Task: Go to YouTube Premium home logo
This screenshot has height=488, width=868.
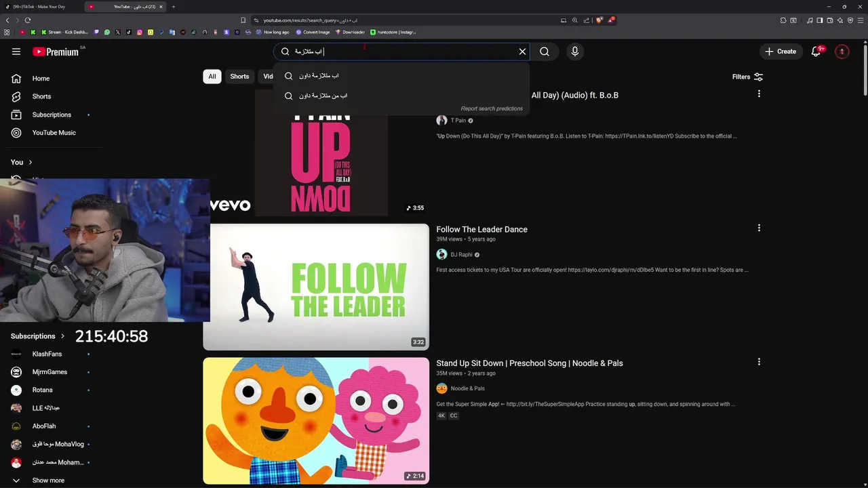Action: pyautogui.click(x=56, y=52)
